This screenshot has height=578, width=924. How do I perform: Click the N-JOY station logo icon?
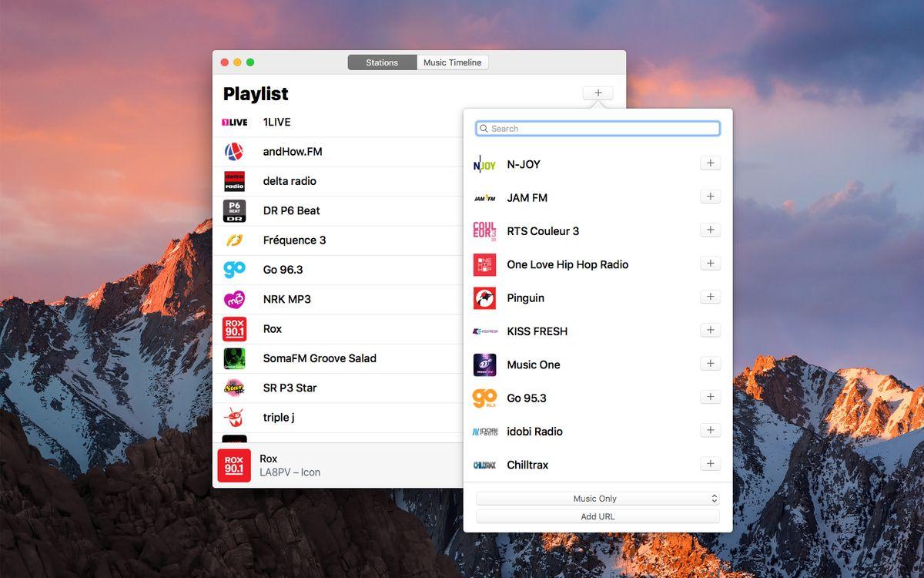[x=484, y=164]
